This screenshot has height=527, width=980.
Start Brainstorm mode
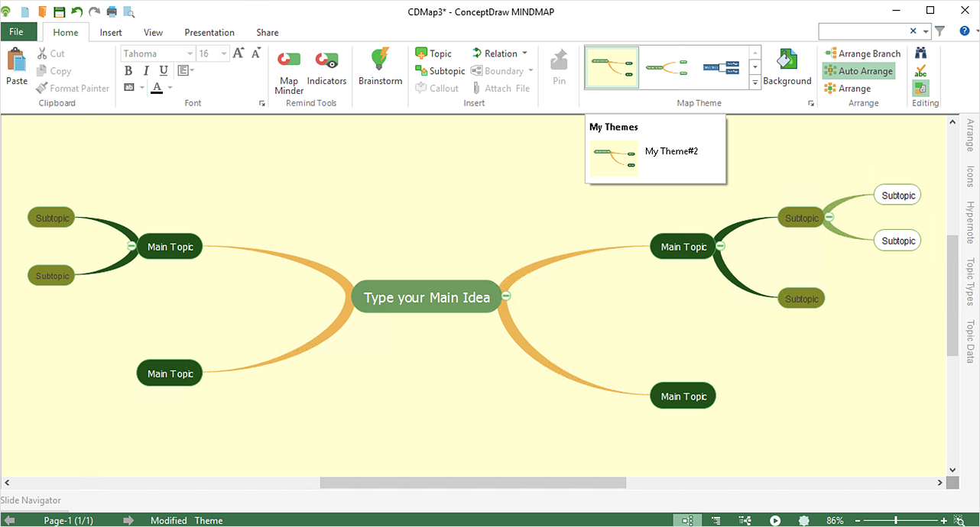(380, 60)
